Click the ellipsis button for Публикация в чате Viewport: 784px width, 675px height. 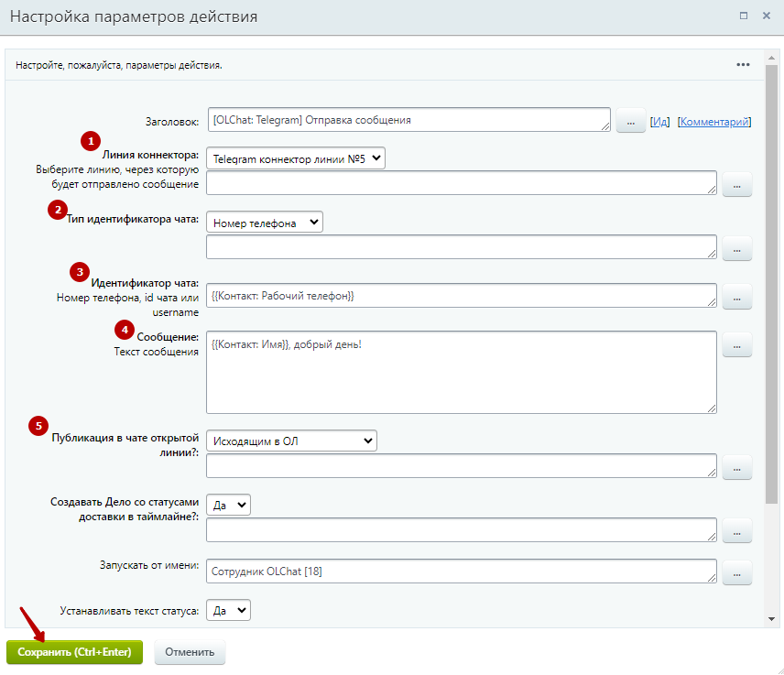click(736, 467)
